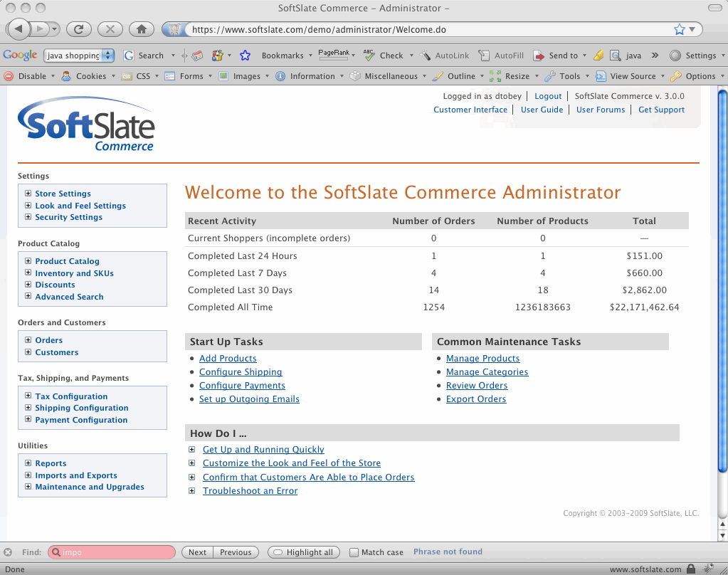Expand the Store Settings tree item

(28, 194)
